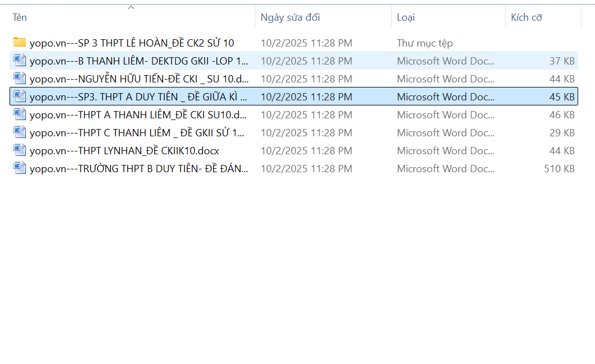Click the sort direction arrow above Tên
Viewport: 595px width, 364px height.
coord(131,8)
